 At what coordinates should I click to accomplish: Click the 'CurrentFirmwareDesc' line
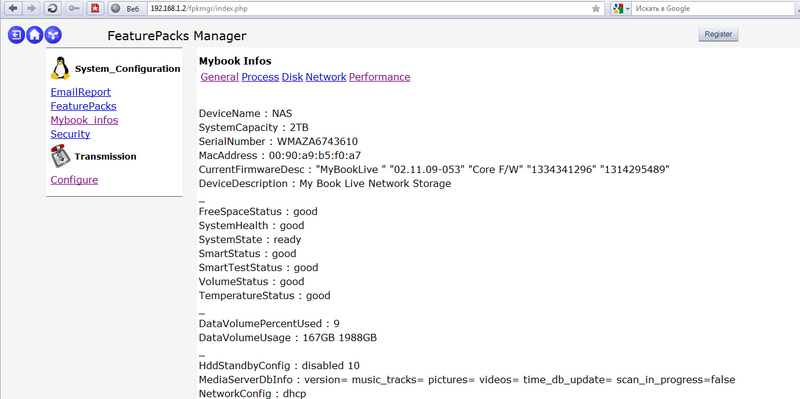coord(434,169)
